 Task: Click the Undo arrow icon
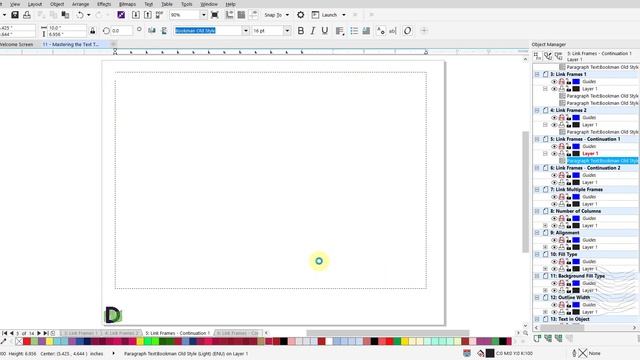[80, 15]
